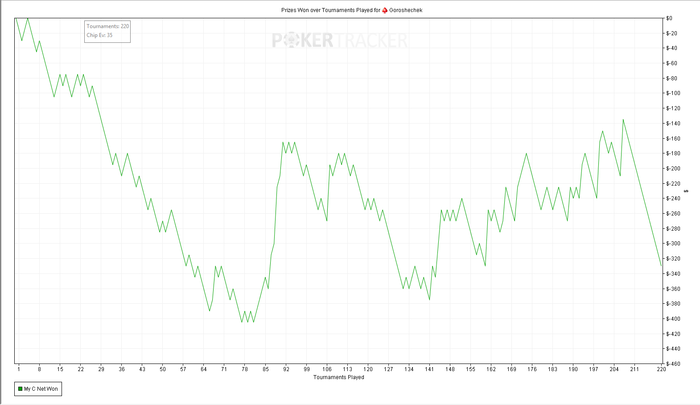
Task: Click the y-axis label '$-320'
Action: [x=673, y=259]
